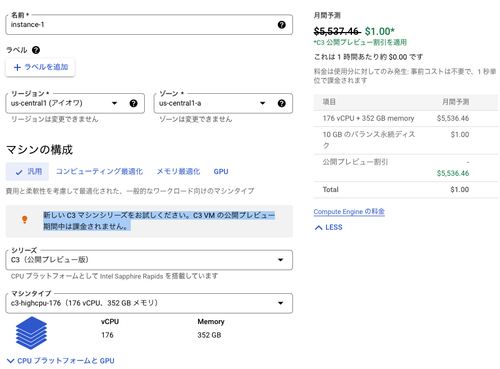Click the help icon in the zone field
The image size is (500, 369).
point(282,103)
